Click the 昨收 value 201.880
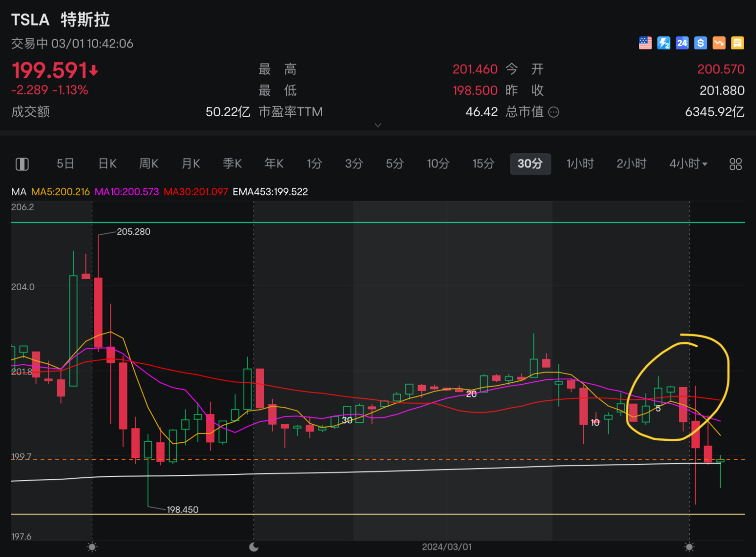 point(722,91)
